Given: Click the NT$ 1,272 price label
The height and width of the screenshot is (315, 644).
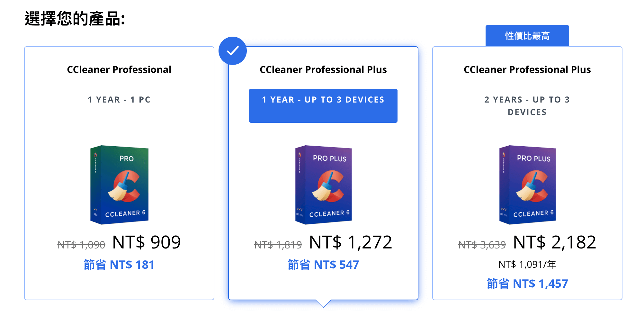Looking at the screenshot, I should (351, 242).
